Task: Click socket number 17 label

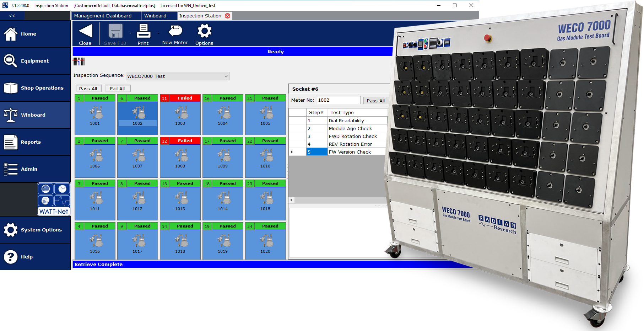Action: click(207, 141)
